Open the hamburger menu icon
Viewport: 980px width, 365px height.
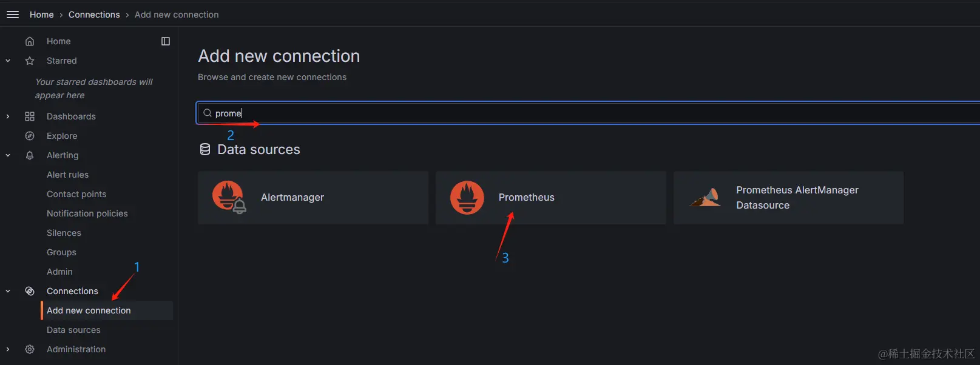(x=13, y=15)
